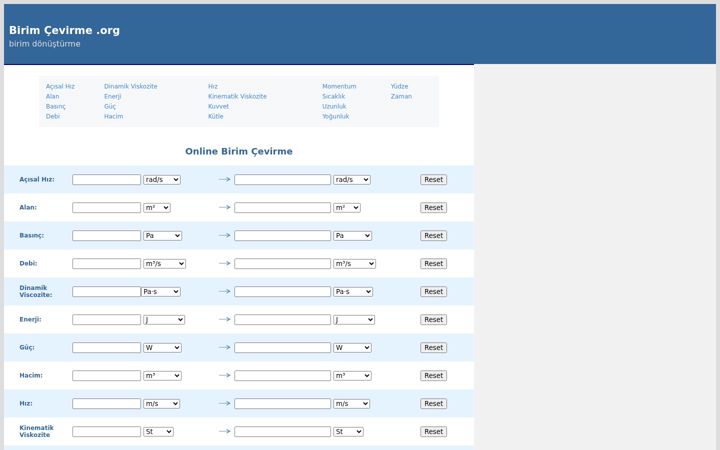Open Hacim source m³ dropdown
The image size is (720, 450).
pos(162,376)
